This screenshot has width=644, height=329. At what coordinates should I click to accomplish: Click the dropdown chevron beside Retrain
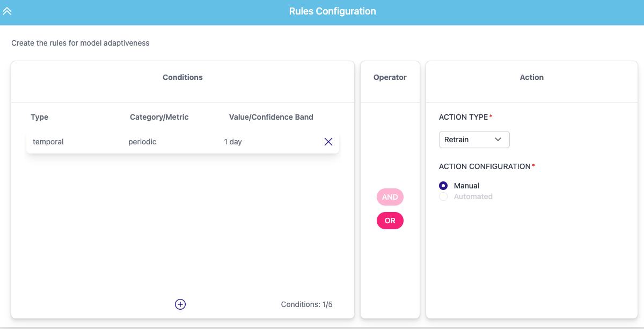[x=498, y=140]
